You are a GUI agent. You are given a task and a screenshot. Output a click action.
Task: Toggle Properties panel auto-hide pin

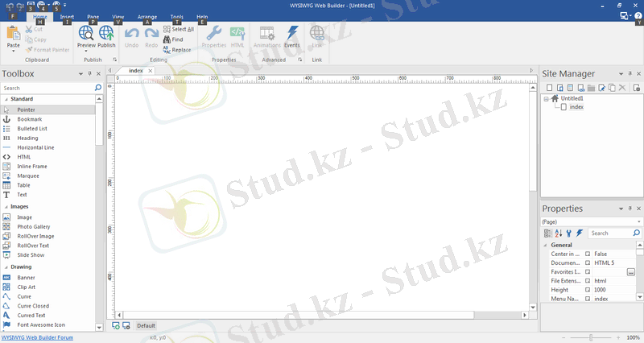pos(630,209)
